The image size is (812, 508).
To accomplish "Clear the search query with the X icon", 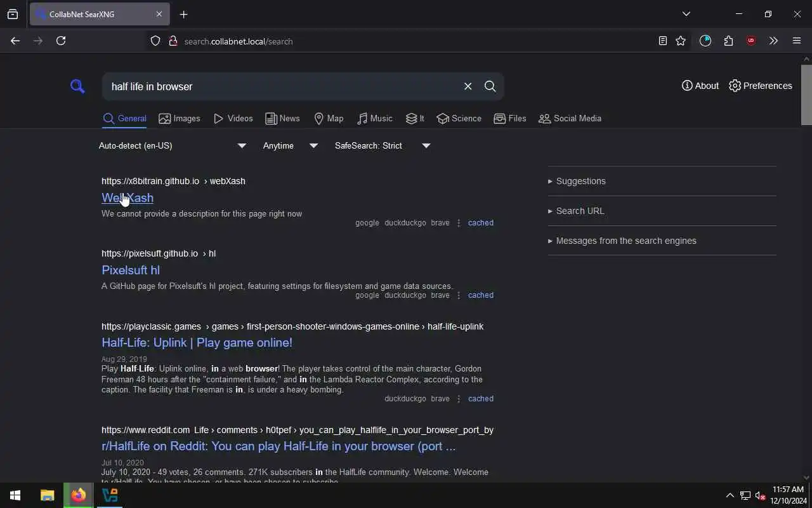I will (468, 86).
